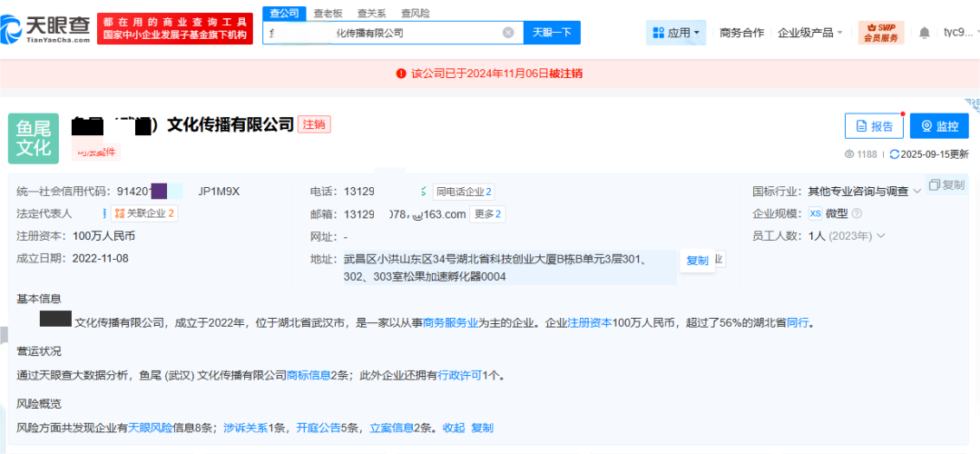The height and width of the screenshot is (454, 980).
Task: Click the 天眼一下 search button
Action: click(x=552, y=33)
